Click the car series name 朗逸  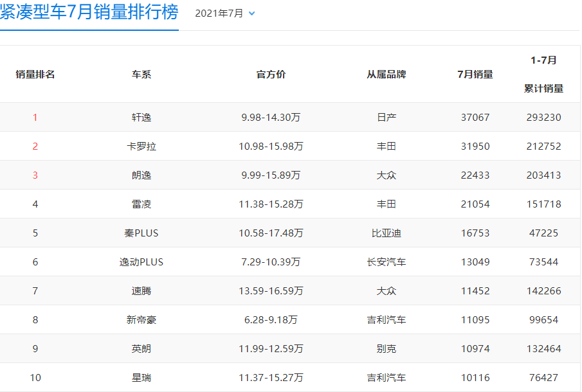click(141, 175)
